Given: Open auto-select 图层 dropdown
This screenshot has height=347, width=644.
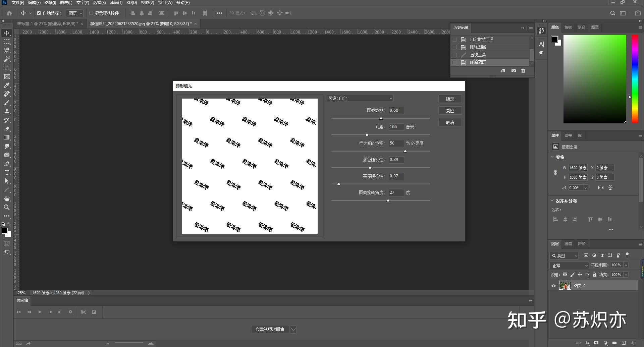Looking at the screenshot, I should pos(74,13).
